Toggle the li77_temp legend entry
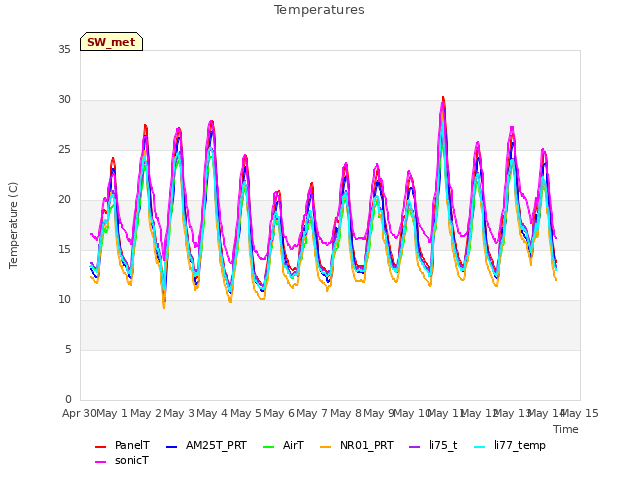 (x=510, y=445)
